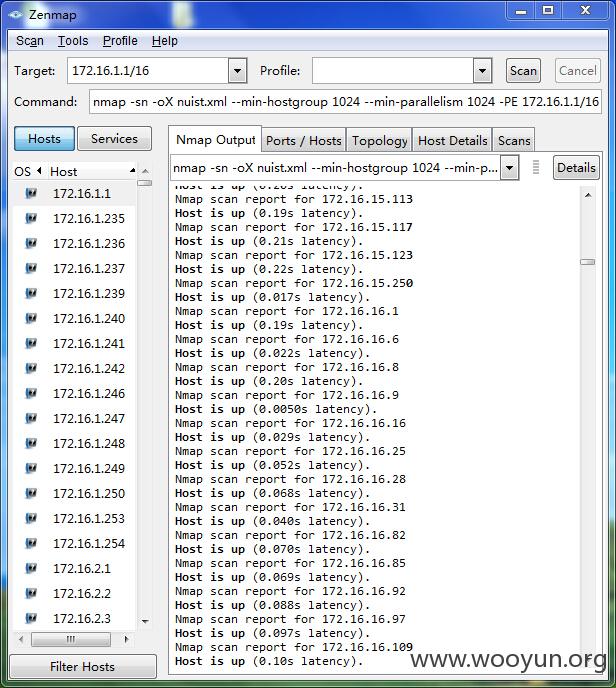Click the OS icon beside host 172.16.1.249

point(31,468)
